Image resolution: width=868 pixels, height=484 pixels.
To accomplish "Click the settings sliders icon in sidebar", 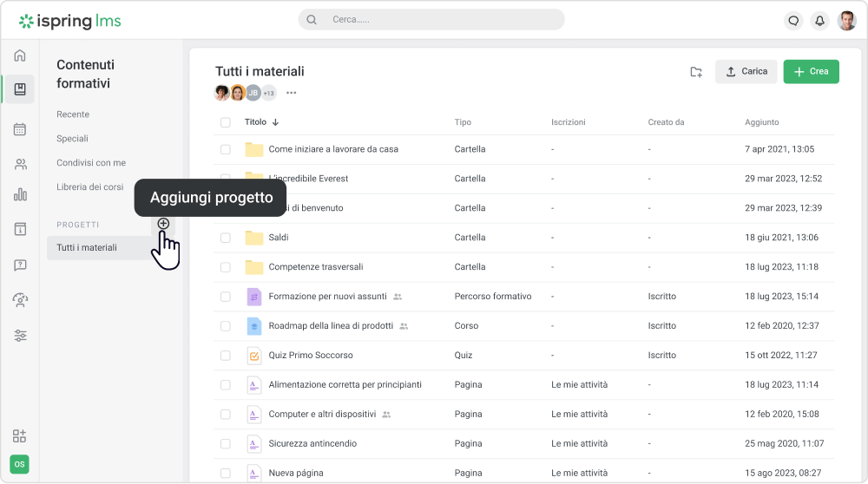I will (x=20, y=336).
